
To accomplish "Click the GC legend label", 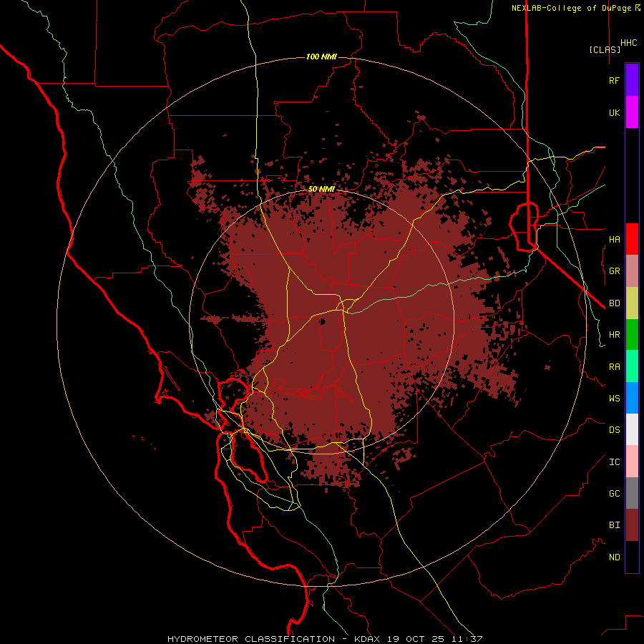I will click(614, 493).
